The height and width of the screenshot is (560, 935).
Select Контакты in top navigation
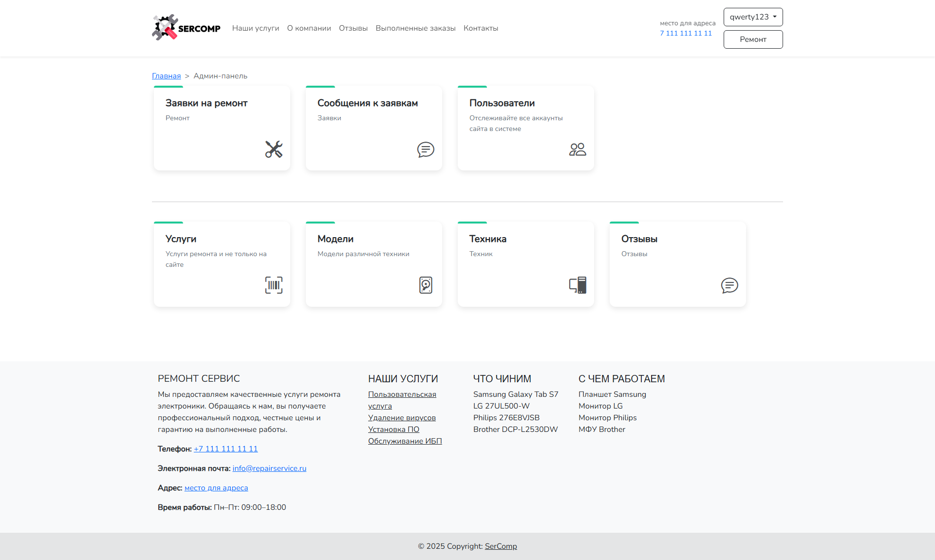(x=481, y=28)
